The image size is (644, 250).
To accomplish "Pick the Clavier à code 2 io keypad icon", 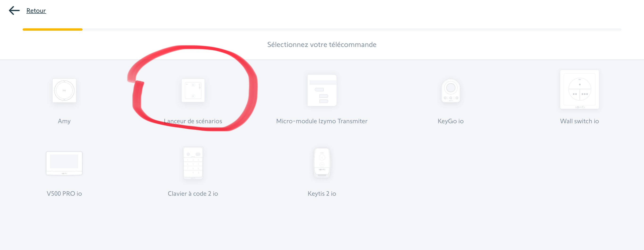I will [x=193, y=163].
